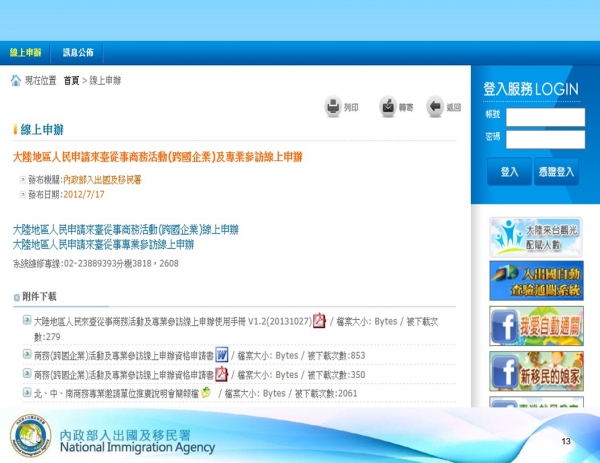Switch to the 訊息公佈 navigation tab

point(78,52)
